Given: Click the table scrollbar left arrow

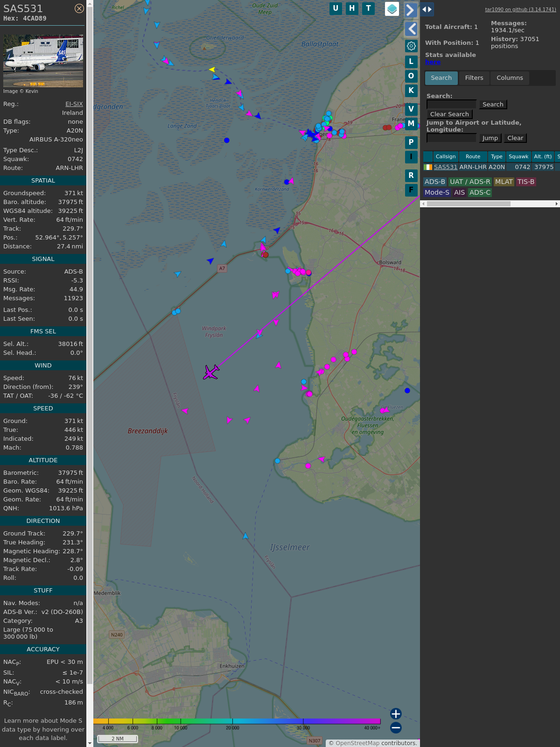Looking at the screenshot, I should tap(423, 204).
